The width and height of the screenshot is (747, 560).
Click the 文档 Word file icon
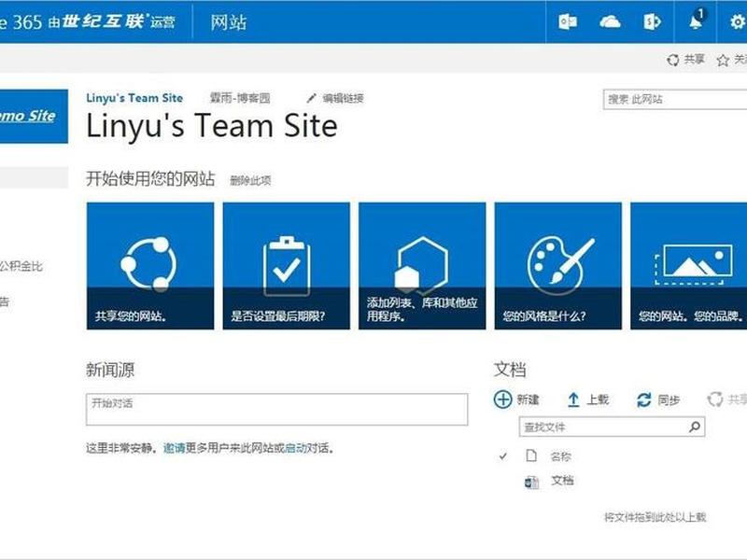[x=531, y=482]
